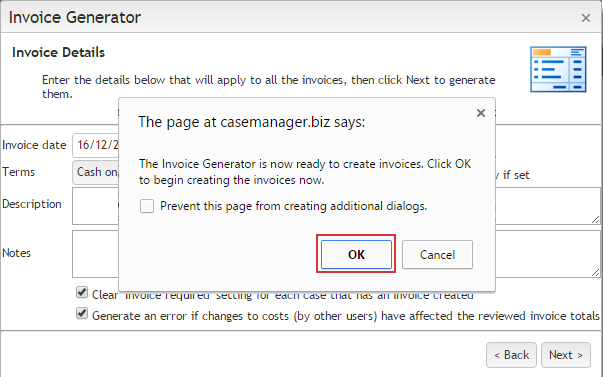Tick 'Prevent this page from creating additional dialogs'
The height and width of the screenshot is (377, 603).
147,206
